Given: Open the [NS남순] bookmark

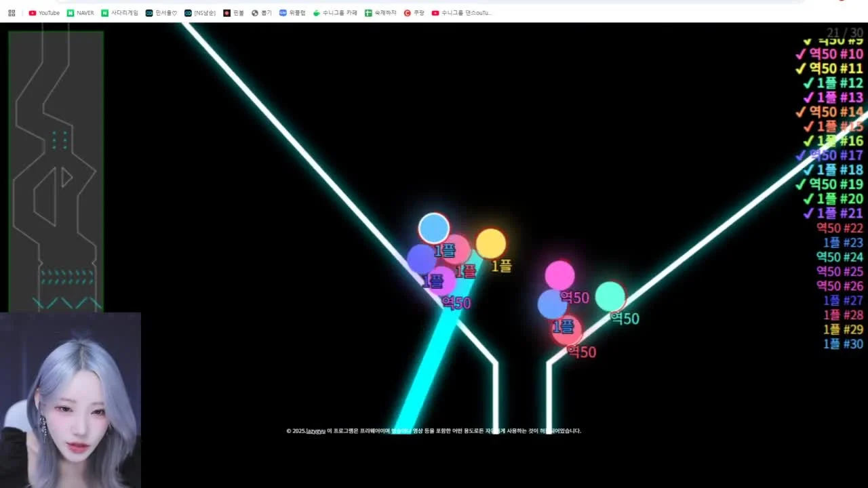Looking at the screenshot, I should tap(200, 13).
